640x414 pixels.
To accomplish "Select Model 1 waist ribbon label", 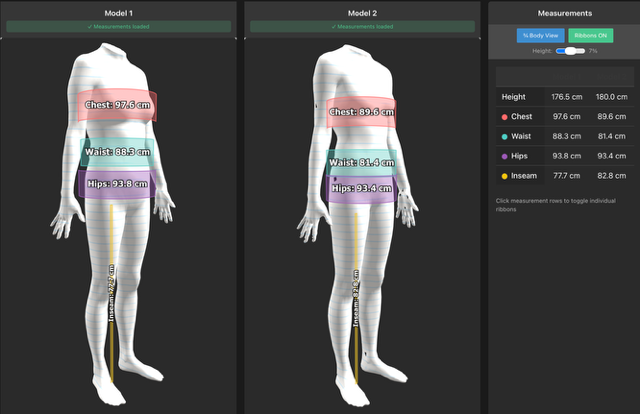I will click(116, 152).
